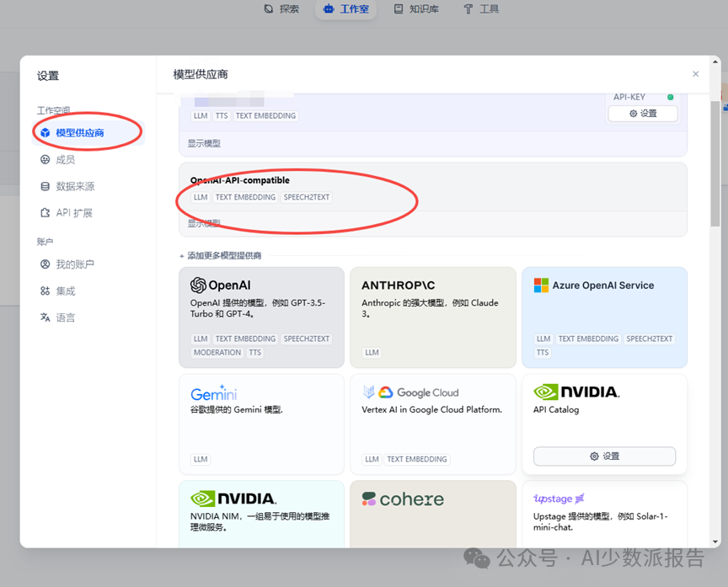This screenshot has width=728, height=587.
Task: Open the 数据来源 database icon in the sidebar
Action: 45,186
